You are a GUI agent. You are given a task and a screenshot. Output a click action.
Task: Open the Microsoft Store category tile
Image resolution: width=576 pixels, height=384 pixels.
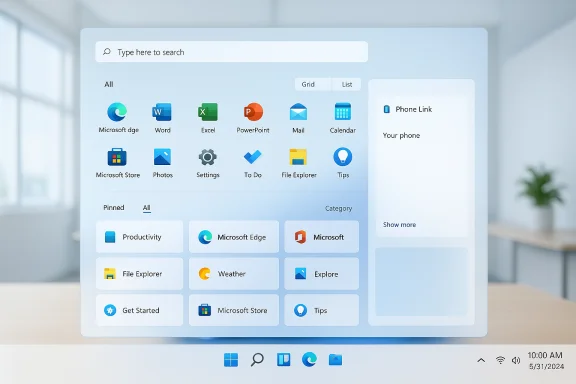[234, 310]
